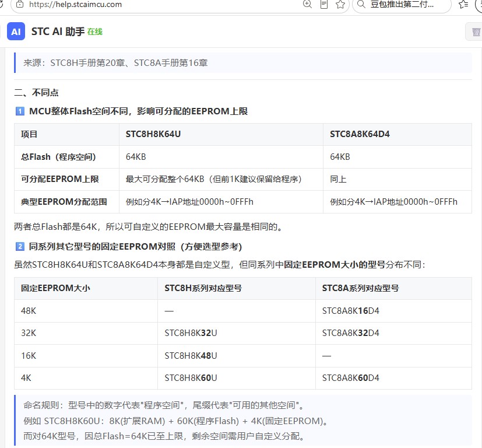
Task: Open favorites list star icon in toolbar
Action: click(x=463, y=4)
